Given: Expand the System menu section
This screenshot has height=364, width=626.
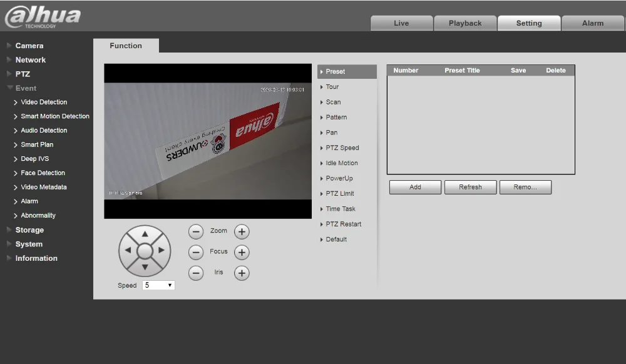Looking at the screenshot, I should point(29,244).
